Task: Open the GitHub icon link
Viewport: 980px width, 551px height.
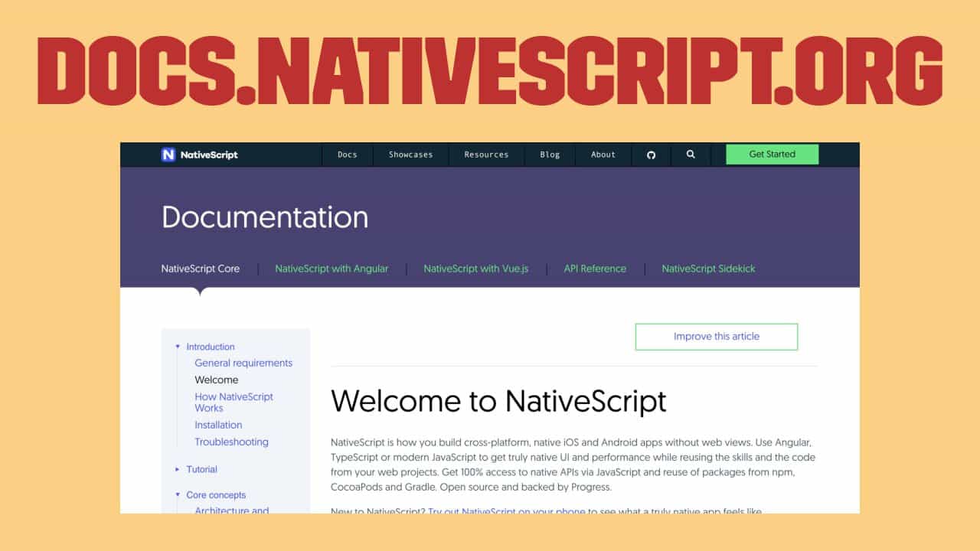Action: pos(652,155)
